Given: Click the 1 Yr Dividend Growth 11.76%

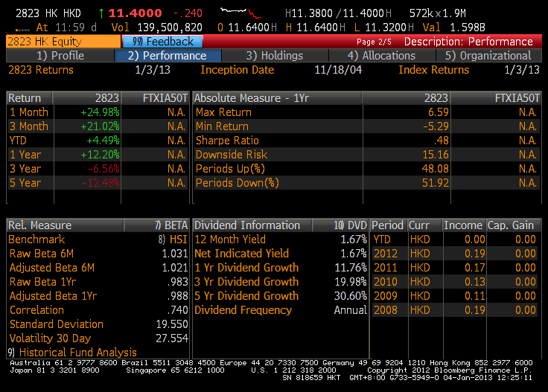Looking at the screenshot, I should [x=351, y=268].
